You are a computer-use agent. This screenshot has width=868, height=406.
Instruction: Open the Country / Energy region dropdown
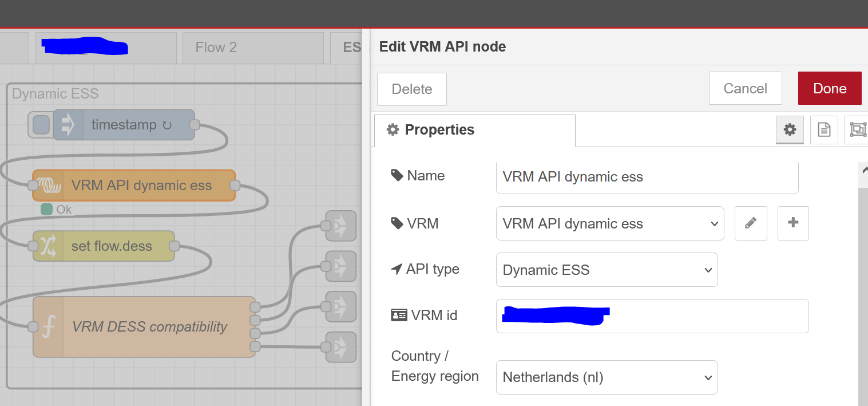[x=607, y=377]
